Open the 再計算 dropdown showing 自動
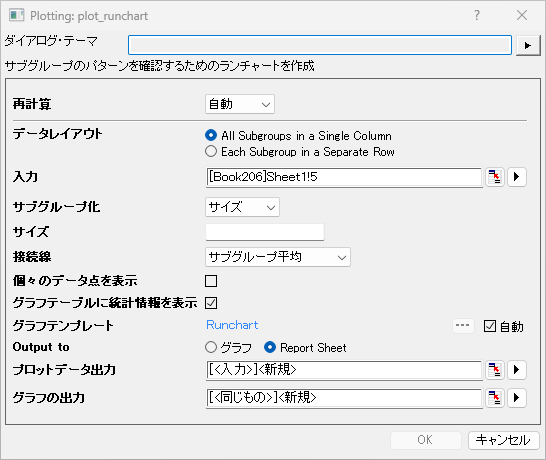The width and height of the screenshot is (546, 460). (240, 104)
